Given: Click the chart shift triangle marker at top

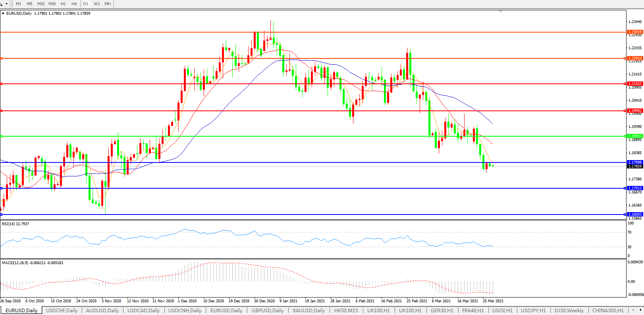Looking at the screenshot, I should (x=500, y=12).
